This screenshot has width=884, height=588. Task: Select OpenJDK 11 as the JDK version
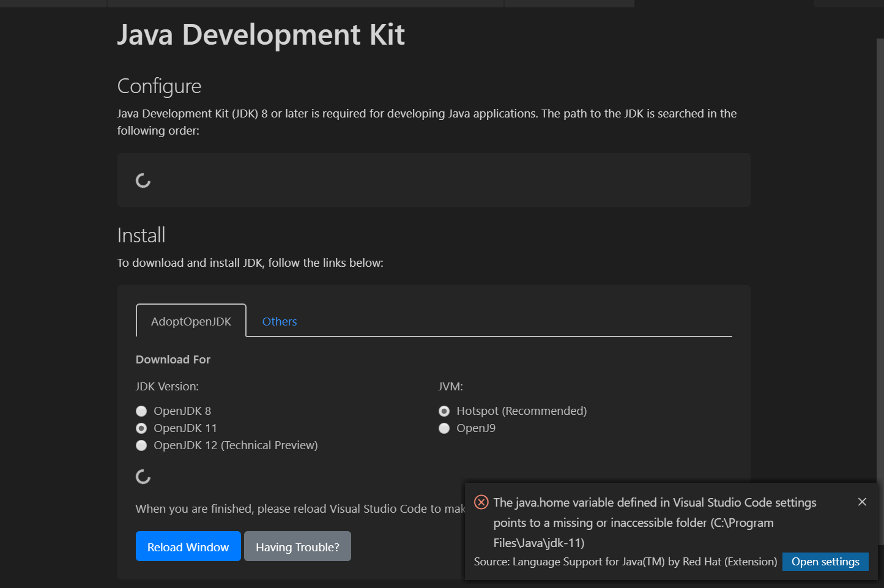[x=141, y=428]
